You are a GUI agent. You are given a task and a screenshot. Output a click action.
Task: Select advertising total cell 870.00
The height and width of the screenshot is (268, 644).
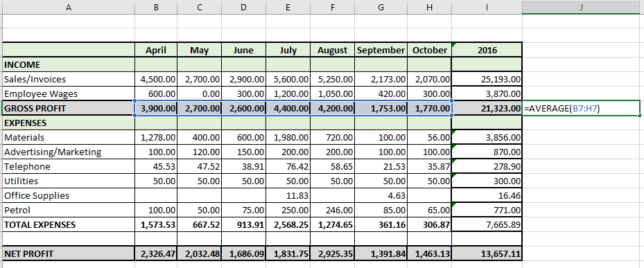click(x=487, y=152)
